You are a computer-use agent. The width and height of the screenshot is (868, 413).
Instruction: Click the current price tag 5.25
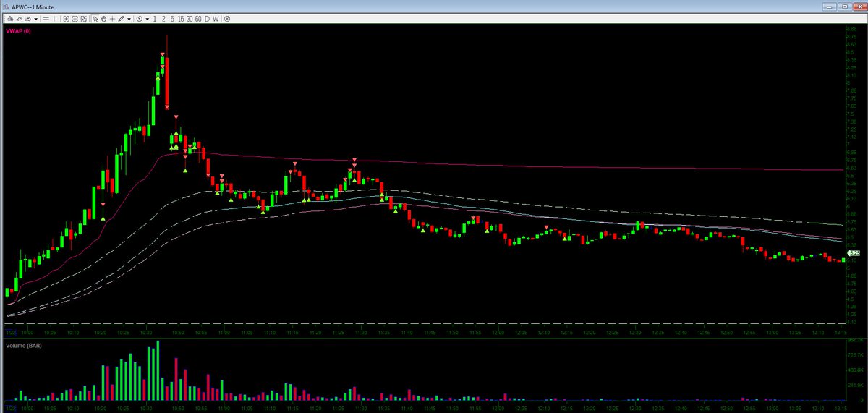pyautogui.click(x=854, y=253)
